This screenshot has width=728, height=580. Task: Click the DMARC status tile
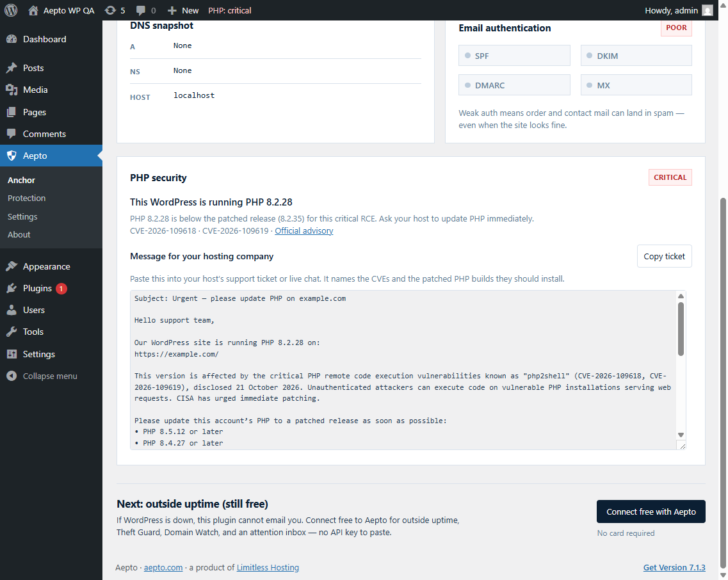(514, 85)
